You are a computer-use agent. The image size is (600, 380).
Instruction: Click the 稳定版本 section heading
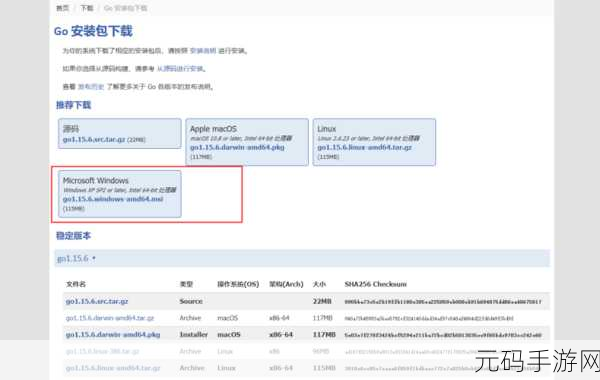click(73, 236)
